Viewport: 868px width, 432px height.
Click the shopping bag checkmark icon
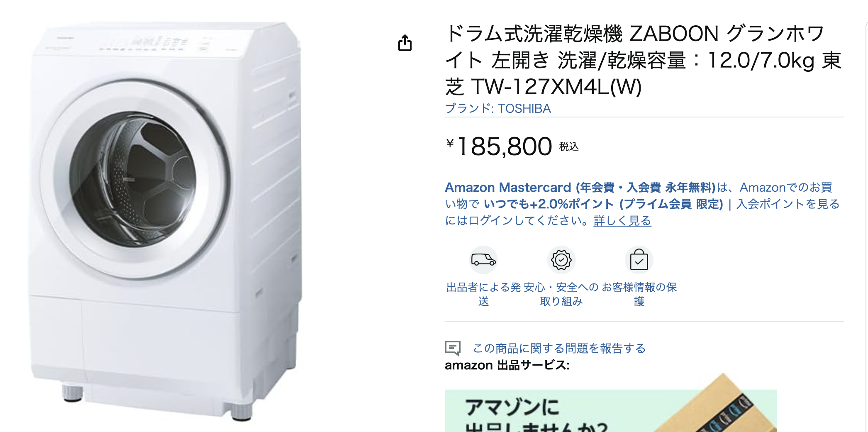(x=639, y=260)
